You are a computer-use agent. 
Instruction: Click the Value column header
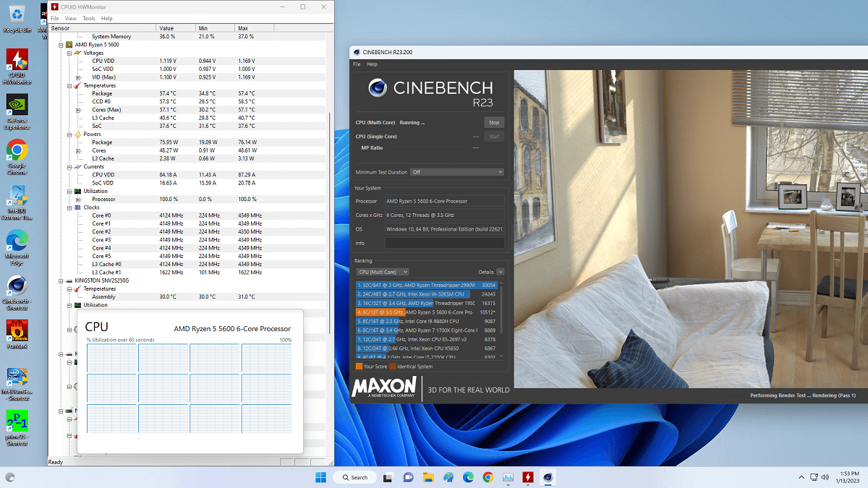pyautogui.click(x=176, y=28)
